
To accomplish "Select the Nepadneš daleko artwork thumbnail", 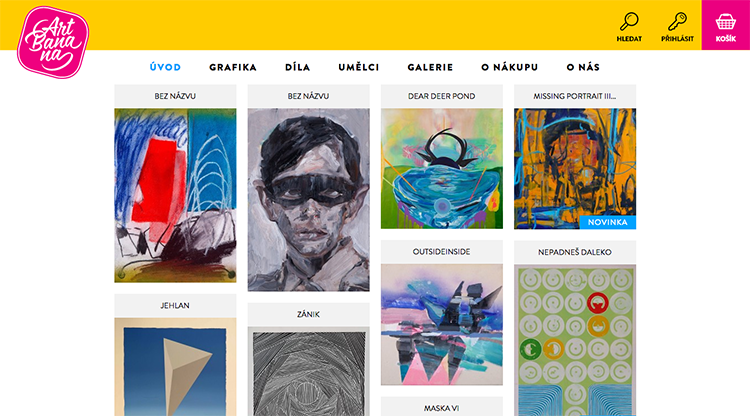I will pos(575,340).
